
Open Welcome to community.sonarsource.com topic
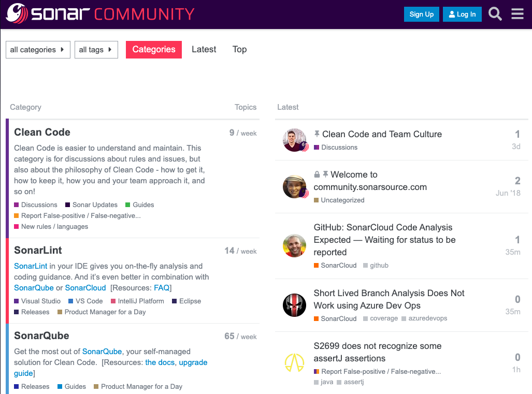(x=370, y=181)
